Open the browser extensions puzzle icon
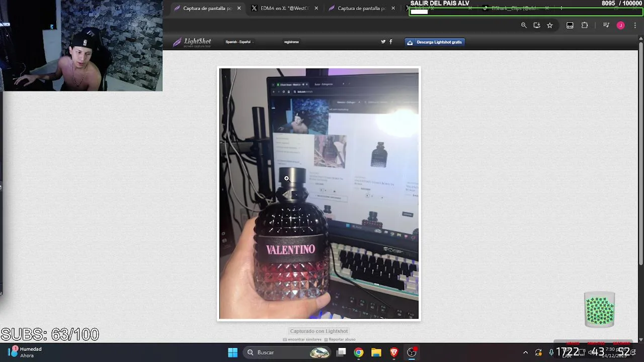Viewport: 644px width, 362px height. 585,25
